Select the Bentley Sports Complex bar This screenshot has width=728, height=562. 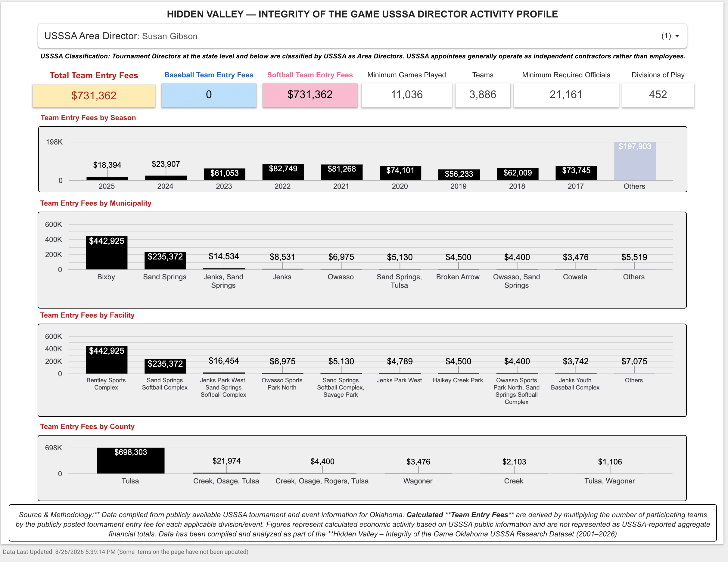click(107, 360)
